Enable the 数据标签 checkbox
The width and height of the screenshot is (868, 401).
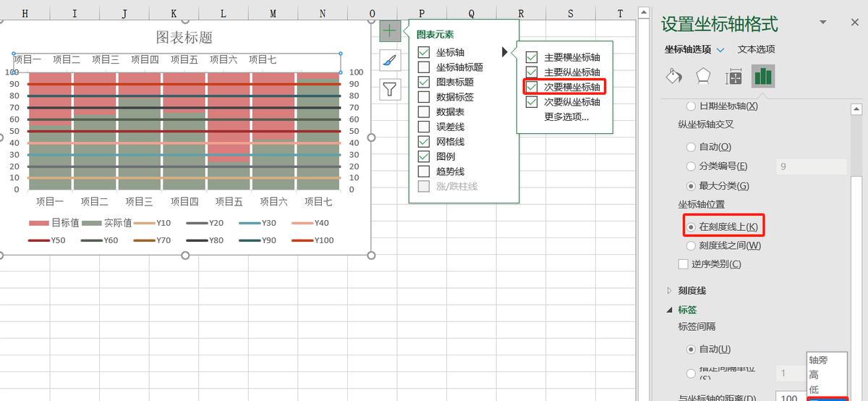(424, 97)
